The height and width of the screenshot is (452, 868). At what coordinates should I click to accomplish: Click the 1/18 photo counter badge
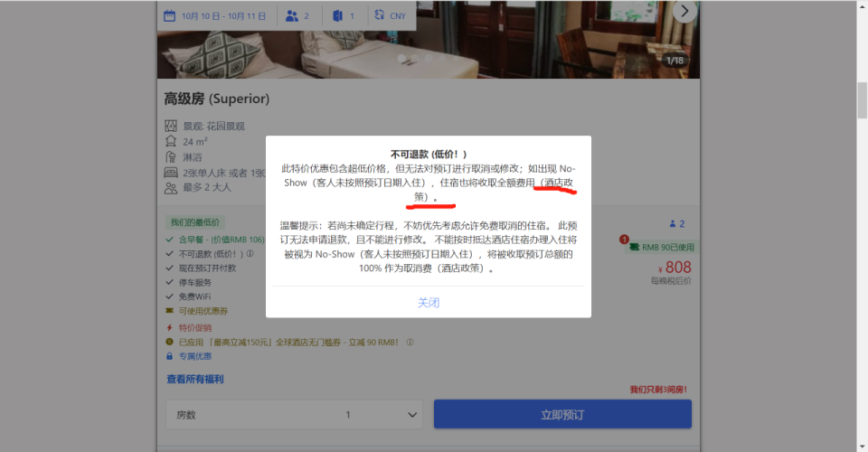click(x=675, y=61)
